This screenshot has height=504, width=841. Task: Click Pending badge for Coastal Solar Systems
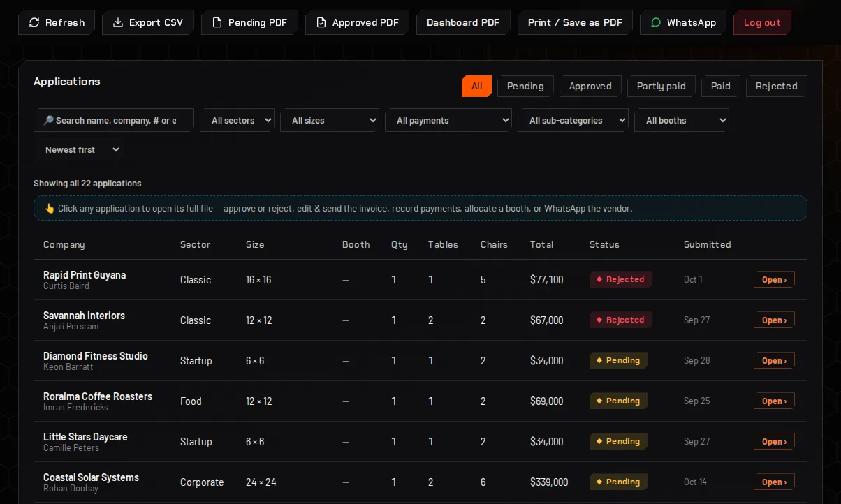(618, 482)
